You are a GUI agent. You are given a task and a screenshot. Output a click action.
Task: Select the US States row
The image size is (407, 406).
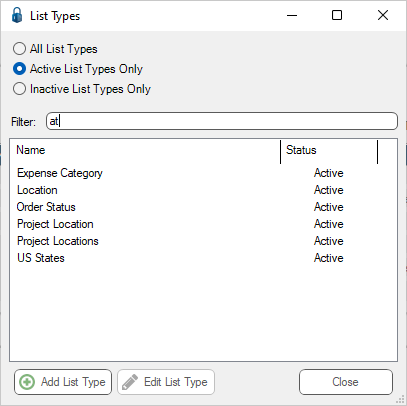tap(203, 258)
